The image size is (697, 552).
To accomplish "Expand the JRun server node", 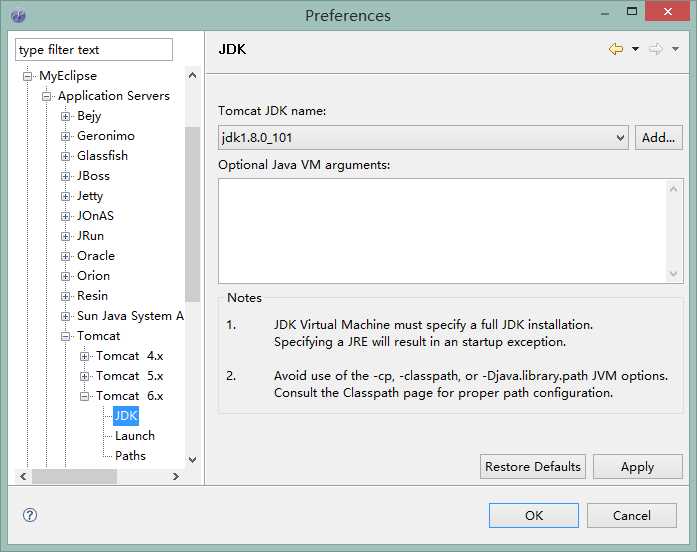I will coord(65,236).
